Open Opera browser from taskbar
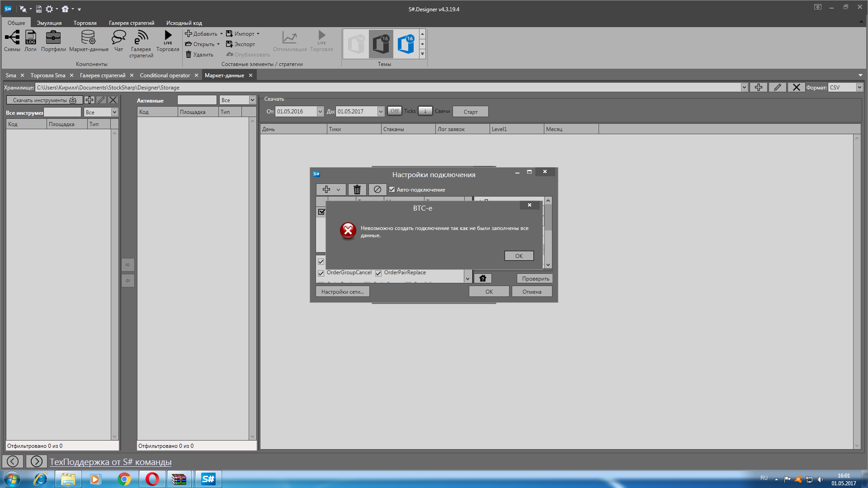 pyautogui.click(x=152, y=479)
